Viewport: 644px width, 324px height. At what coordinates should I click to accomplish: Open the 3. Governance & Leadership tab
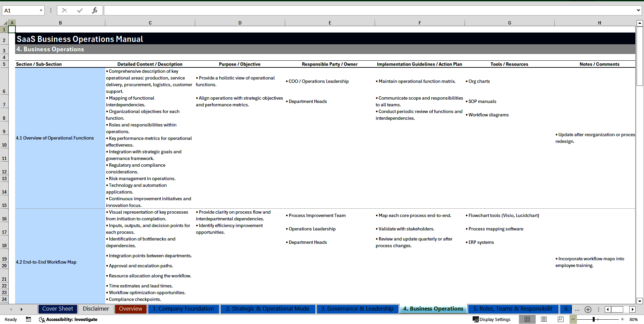click(357, 309)
